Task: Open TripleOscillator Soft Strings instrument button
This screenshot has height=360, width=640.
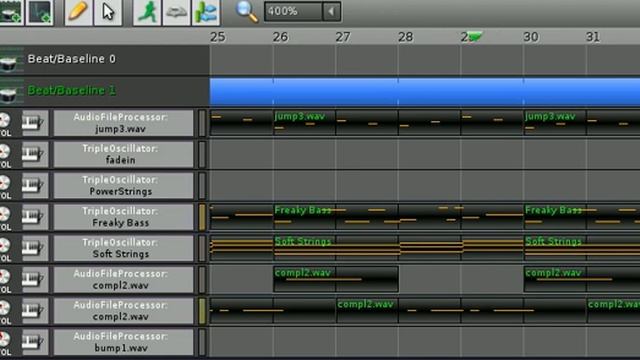Action: tap(123, 248)
